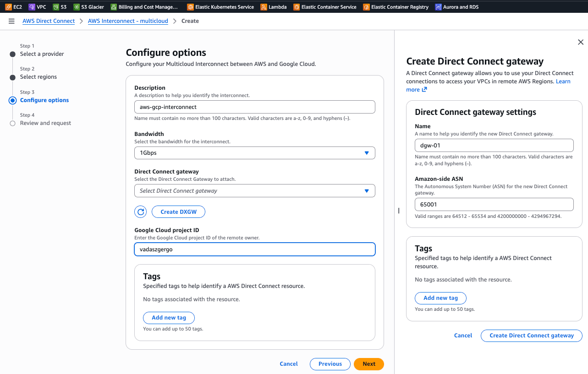Go to Step 1 Select a provider

click(42, 54)
